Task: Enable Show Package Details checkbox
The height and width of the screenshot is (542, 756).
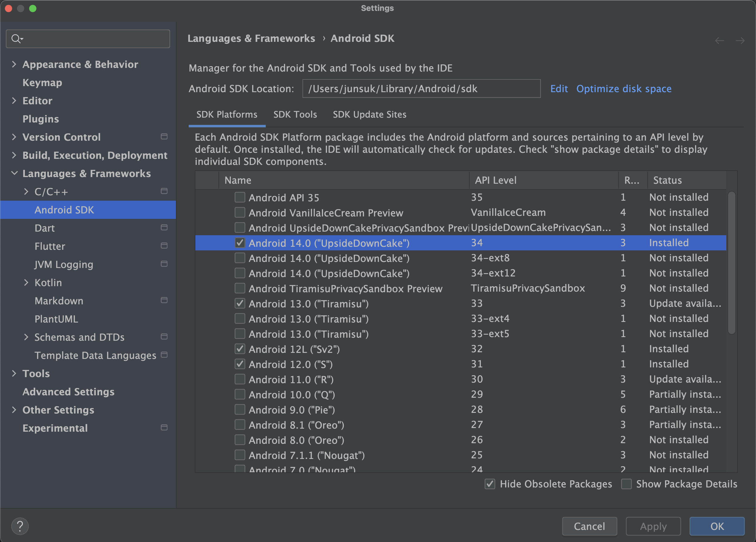Action: (x=626, y=484)
